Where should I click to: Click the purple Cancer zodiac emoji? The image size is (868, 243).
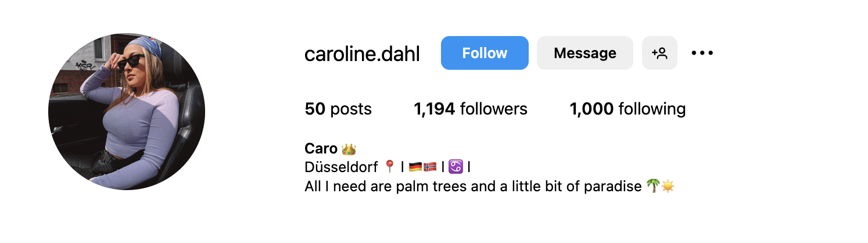(455, 167)
